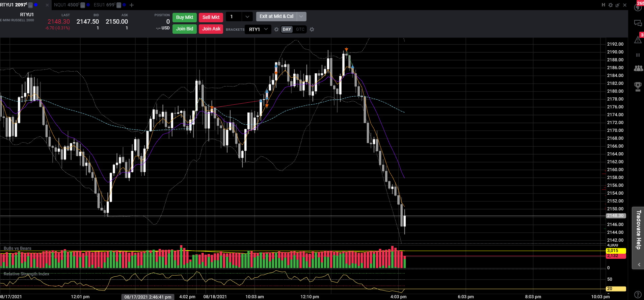Click the ellipsis menu on ESU1 tab
Viewport: 644px width, 300px height.
(119, 5)
